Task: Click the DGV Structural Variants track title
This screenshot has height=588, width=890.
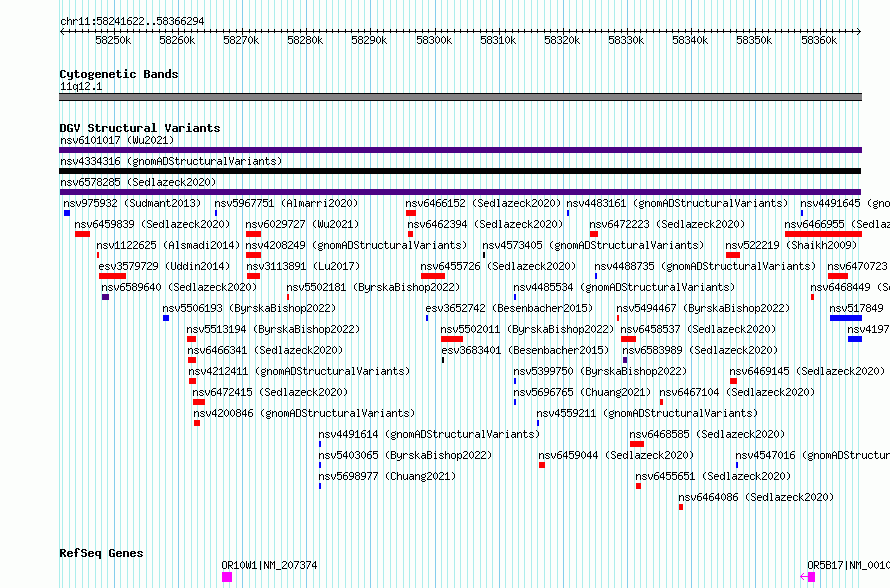Action: pyautogui.click(x=140, y=128)
